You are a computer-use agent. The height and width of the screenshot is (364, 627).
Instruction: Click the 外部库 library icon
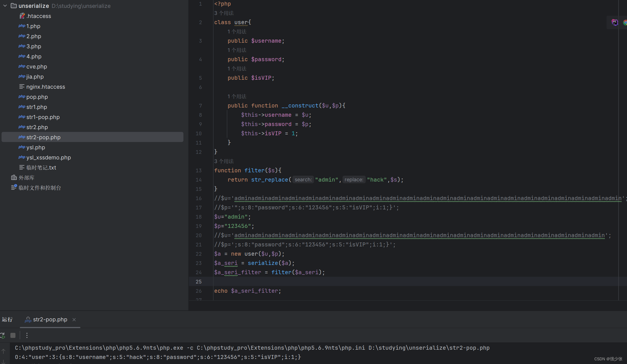[x=14, y=177]
